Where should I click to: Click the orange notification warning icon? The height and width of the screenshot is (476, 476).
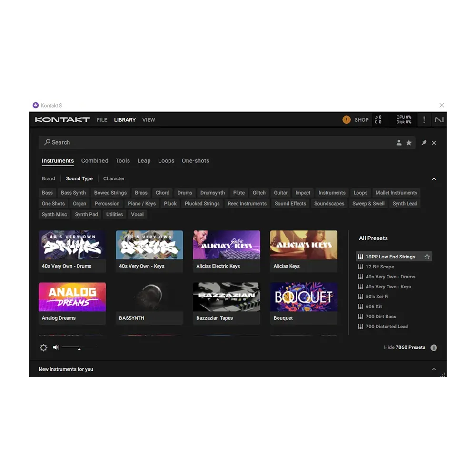(347, 119)
